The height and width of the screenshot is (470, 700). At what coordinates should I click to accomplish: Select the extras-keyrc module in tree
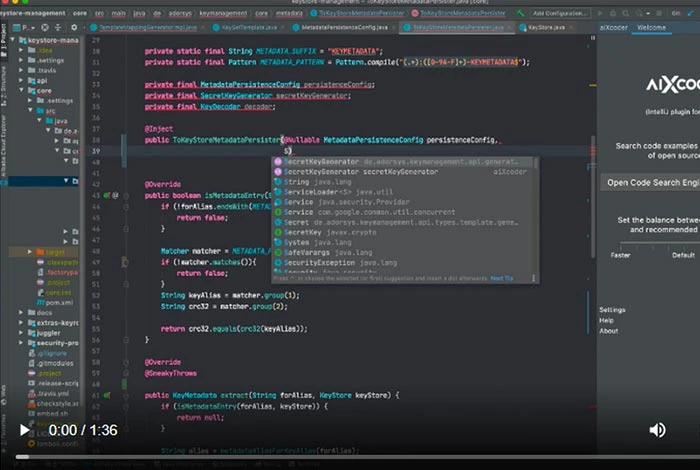click(53, 323)
